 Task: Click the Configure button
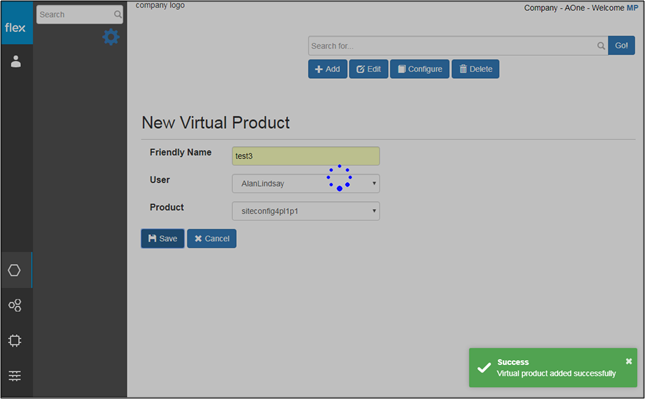coord(420,69)
